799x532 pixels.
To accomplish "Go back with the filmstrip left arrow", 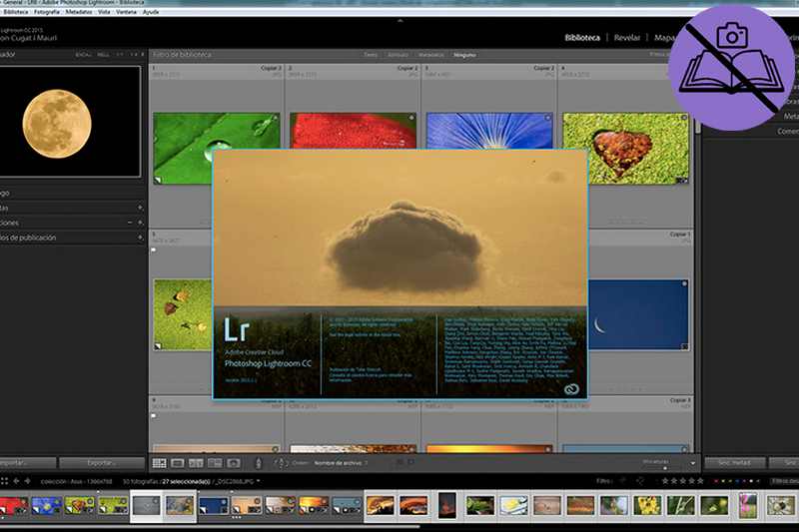I will pyautogui.click(x=16, y=481).
